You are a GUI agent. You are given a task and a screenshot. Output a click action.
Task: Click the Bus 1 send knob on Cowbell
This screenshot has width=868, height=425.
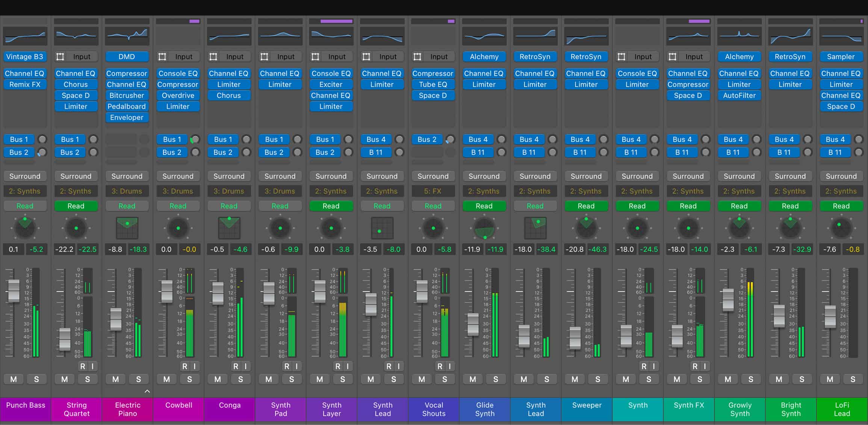pyautogui.click(x=195, y=140)
